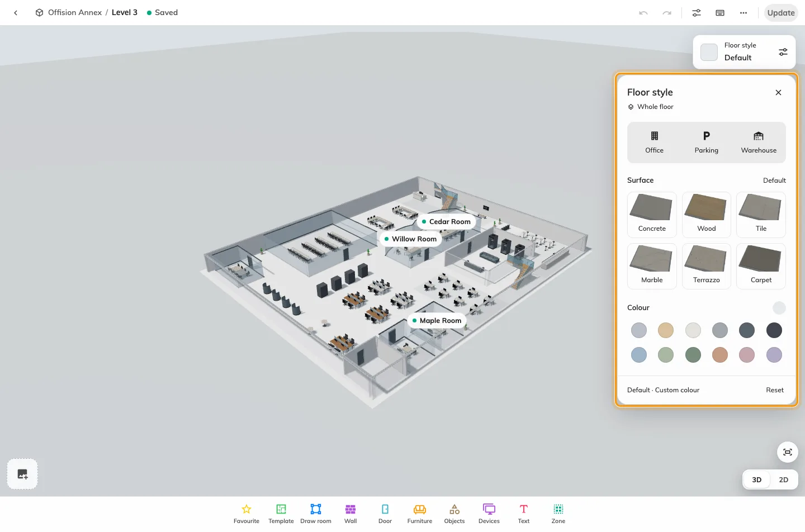
Task: Pick the tan beige colour swatch
Action: 666,330
